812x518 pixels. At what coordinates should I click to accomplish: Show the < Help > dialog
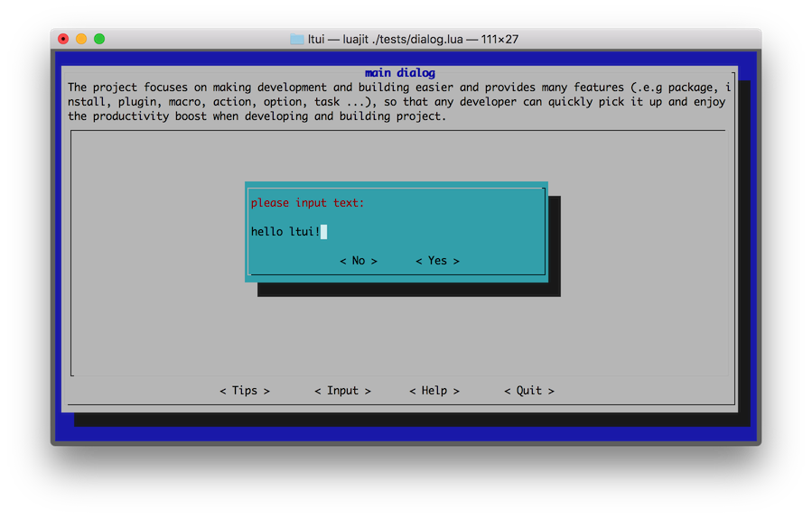pos(434,391)
